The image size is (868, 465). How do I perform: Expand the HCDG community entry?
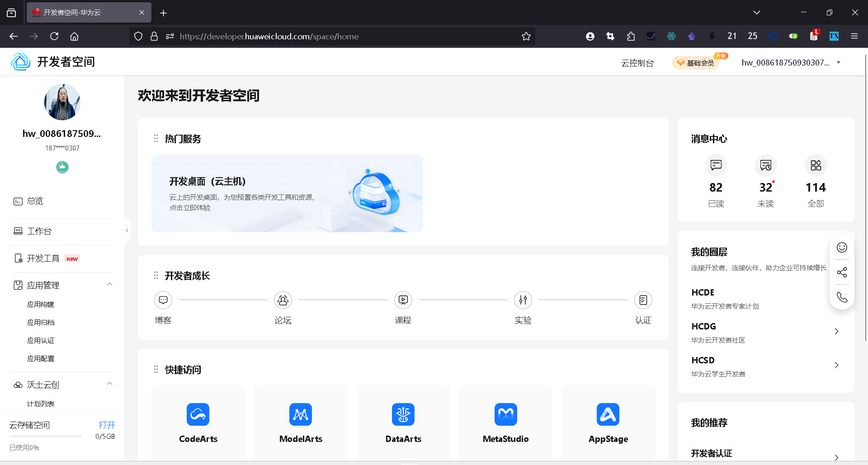click(x=836, y=331)
